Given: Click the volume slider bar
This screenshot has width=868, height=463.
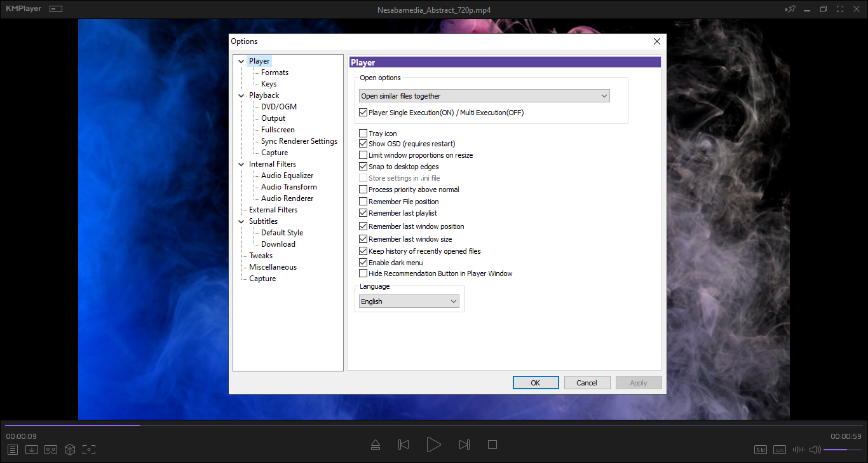Looking at the screenshot, I should (843, 450).
